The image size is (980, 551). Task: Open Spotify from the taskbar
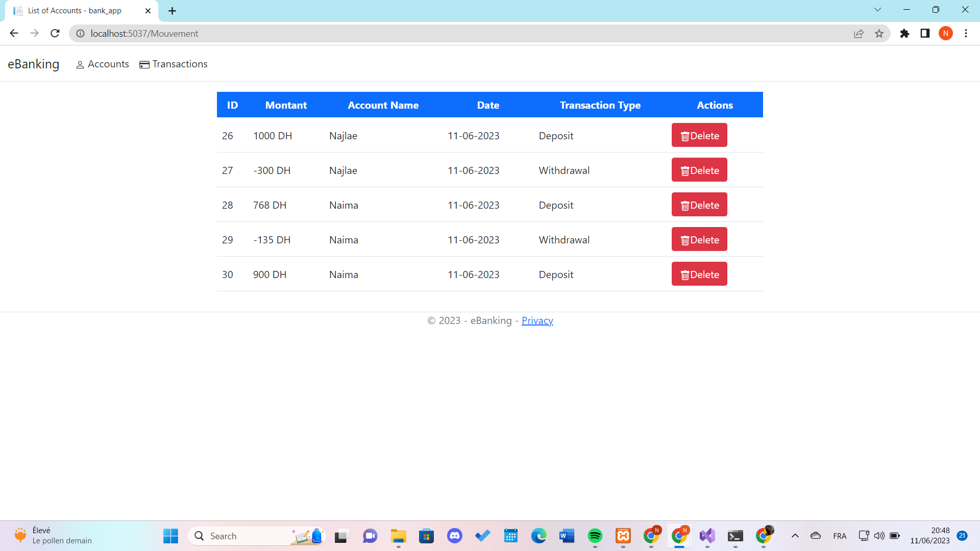coord(595,536)
